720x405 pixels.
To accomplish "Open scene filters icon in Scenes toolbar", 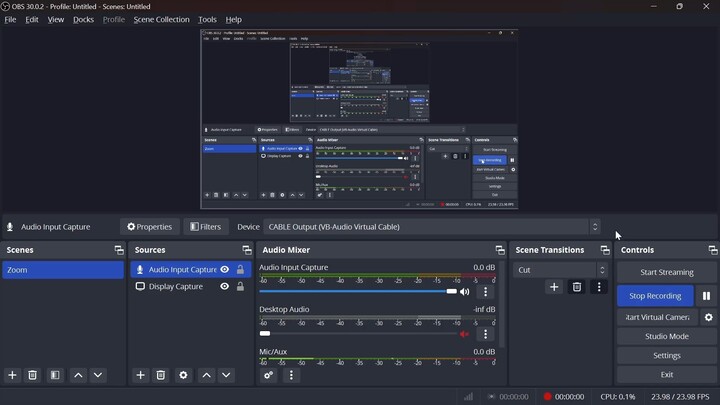I will click(55, 375).
